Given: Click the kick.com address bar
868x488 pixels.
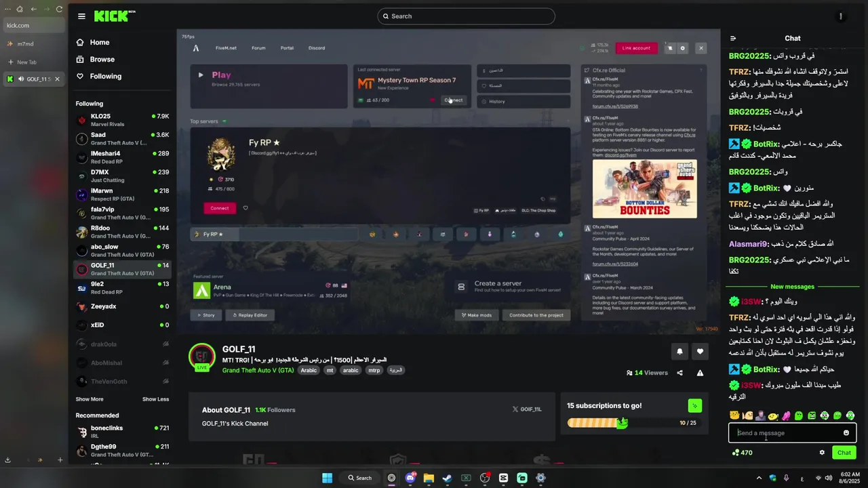Looking at the screenshot, I should 34,26.
